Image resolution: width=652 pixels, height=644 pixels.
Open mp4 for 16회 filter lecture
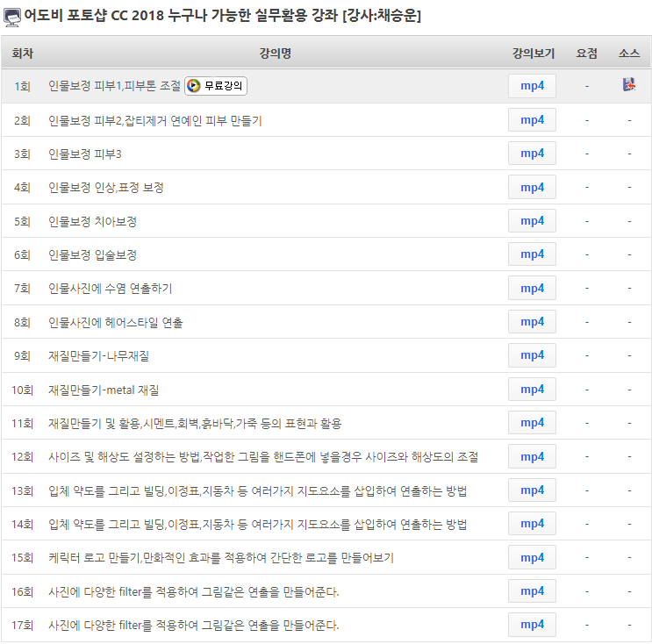click(532, 590)
